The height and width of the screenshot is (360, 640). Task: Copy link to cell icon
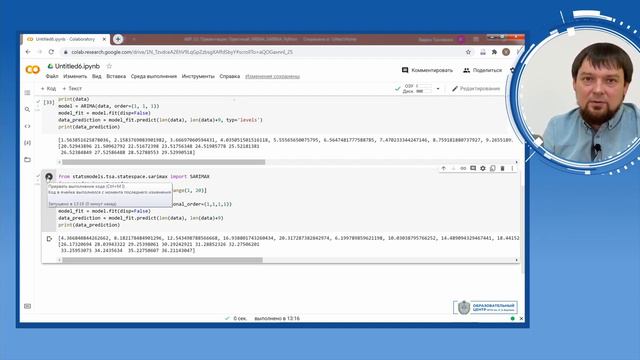(x=463, y=168)
